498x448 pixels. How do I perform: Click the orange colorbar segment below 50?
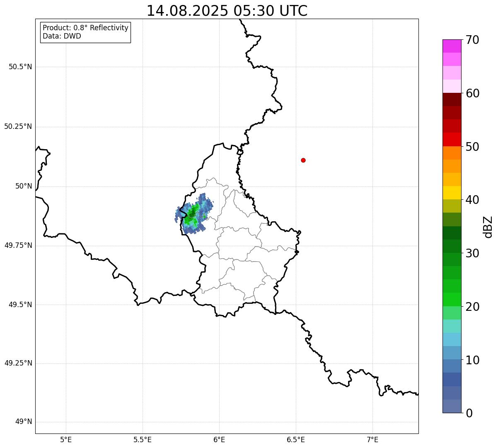click(x=452, y=153)
